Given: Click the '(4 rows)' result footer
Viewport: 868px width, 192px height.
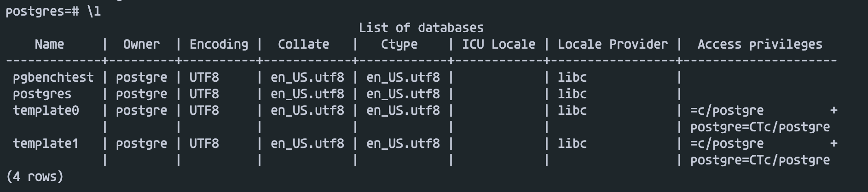Looking at the screenshot, I should [35, 177].
